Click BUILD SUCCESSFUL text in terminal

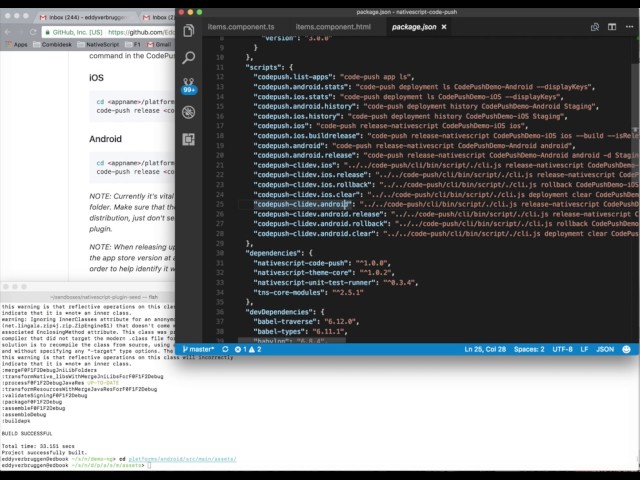[x=27, y=433]
